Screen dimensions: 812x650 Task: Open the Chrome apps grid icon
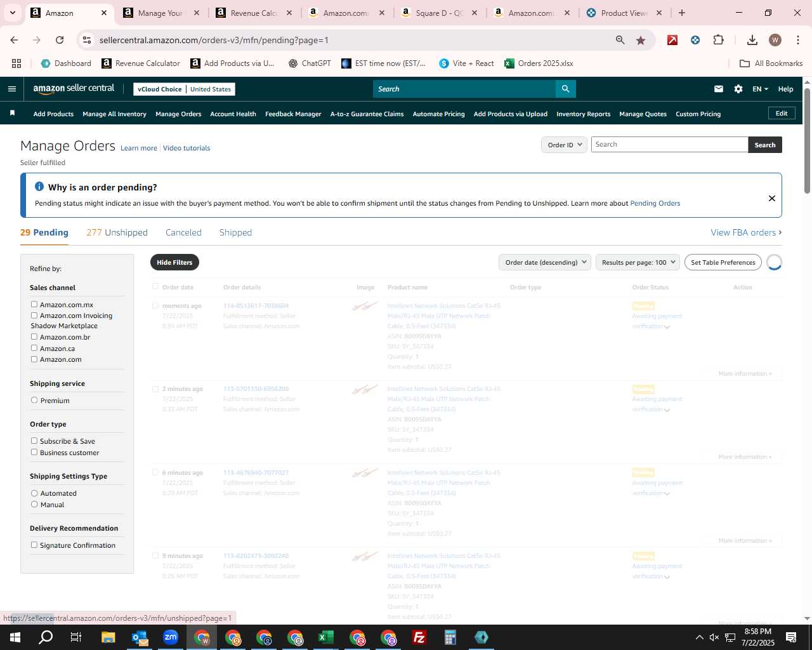(16, 63)
